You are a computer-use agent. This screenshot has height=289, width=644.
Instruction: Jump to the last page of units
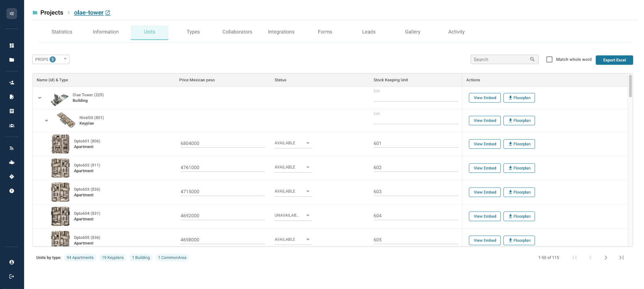click(x=621, y=257)
